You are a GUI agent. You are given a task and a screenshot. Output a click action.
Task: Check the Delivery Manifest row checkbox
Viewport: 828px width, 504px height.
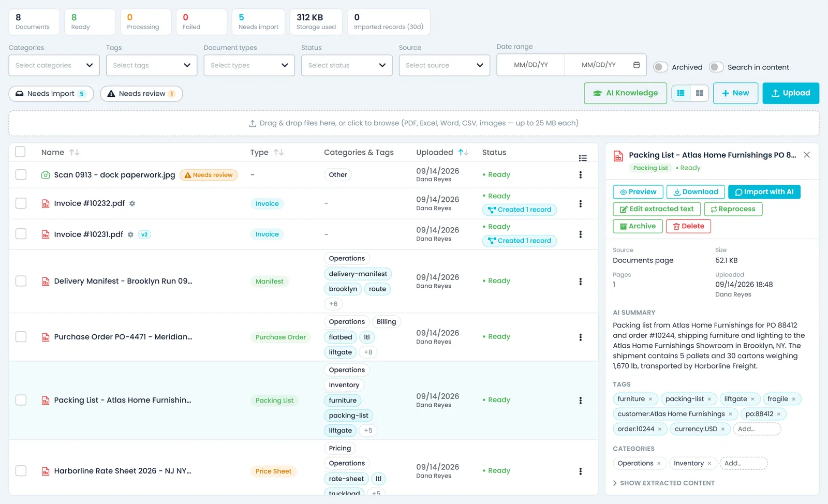[x=21, y=281]
